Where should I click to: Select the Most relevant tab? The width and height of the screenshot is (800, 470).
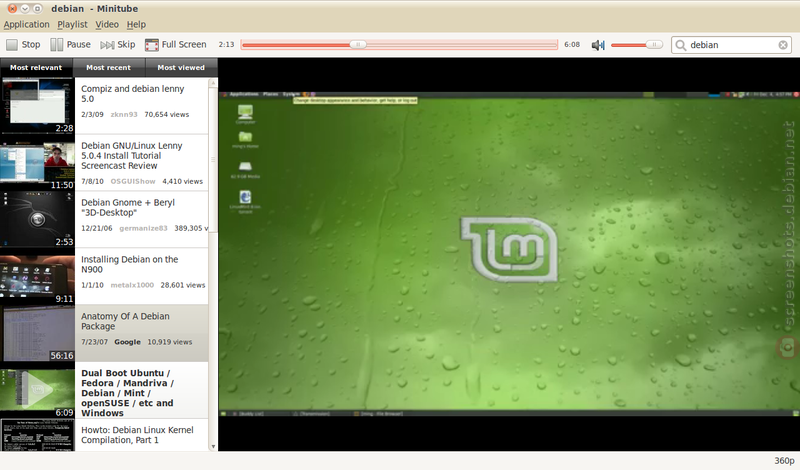point(36,67)
